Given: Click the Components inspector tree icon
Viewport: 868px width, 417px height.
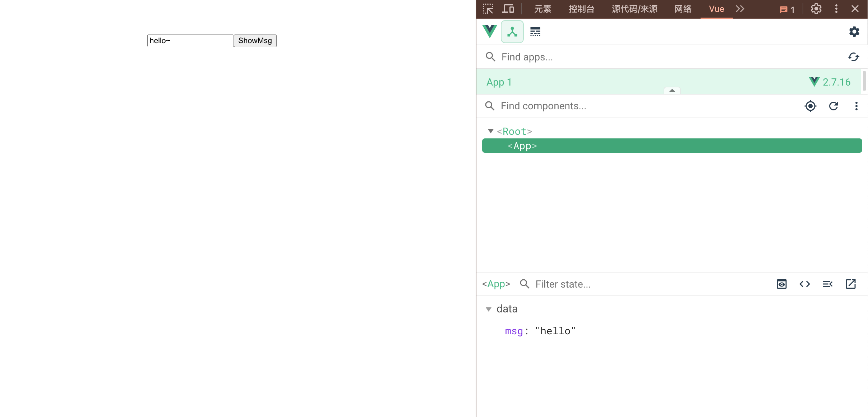Looking at the screenshot, I should pos(512,32).
